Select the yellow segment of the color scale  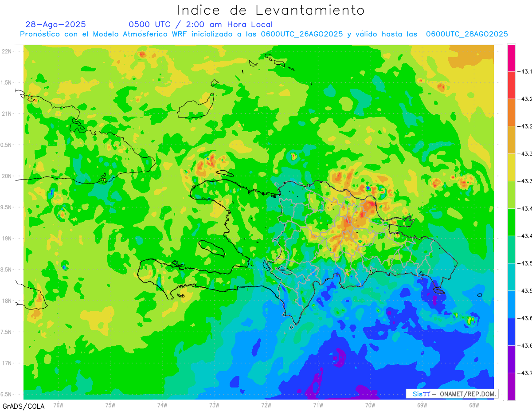pyautogui.click(x=511, y=167)
